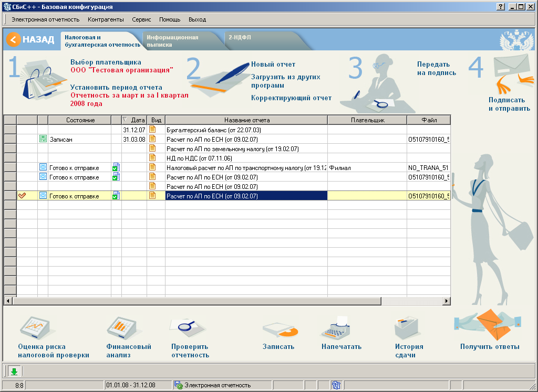Viewport: 538px width, 392px height.
Task: Click the green download arrow toolbar button
Action: pos(14,371)
